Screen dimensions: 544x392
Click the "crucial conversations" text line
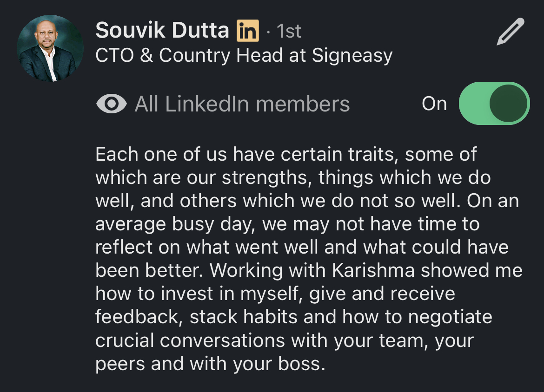(284, 340)
